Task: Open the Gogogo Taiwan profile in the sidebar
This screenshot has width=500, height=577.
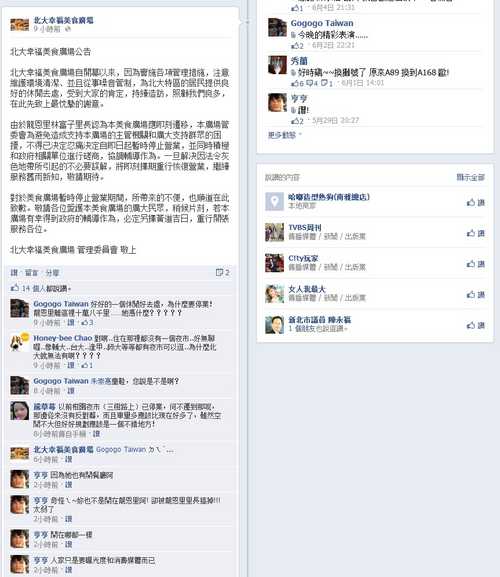Action: click(322, 23)
